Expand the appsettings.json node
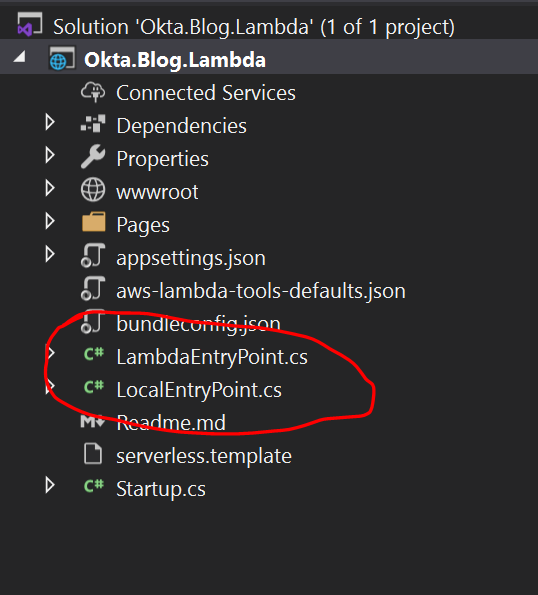This screenshot has width=538, height=595. tap(50, 254)
